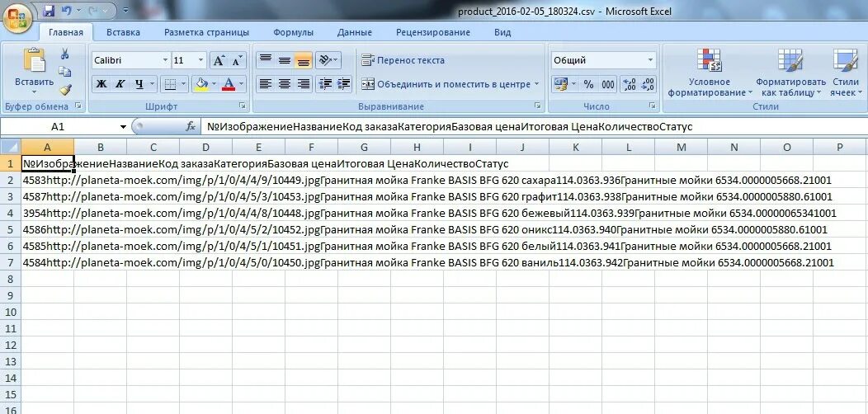Align text to middle of cell

point(285,60)
